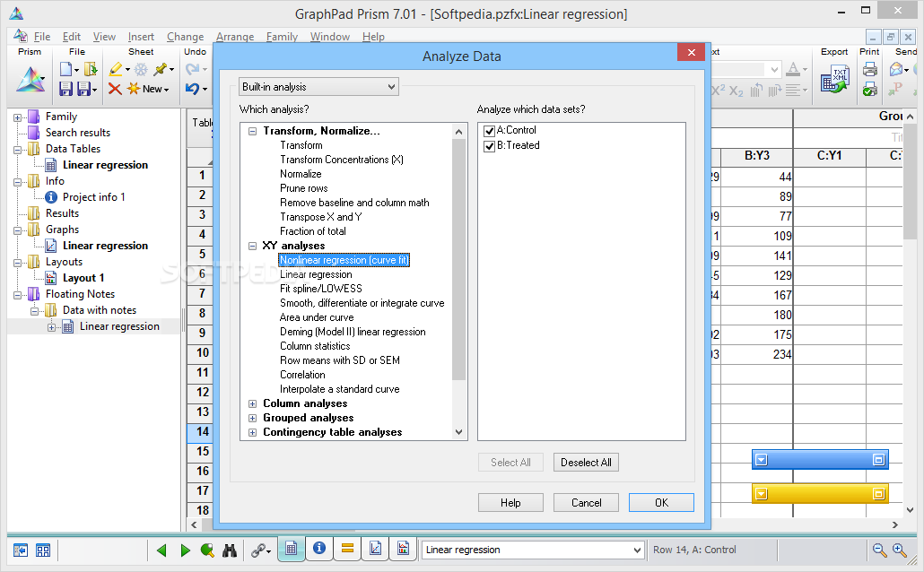This screenshot has height=572, width=924.
Task: Click the layout sheet icon in status bar
Action: click(403, 549)
